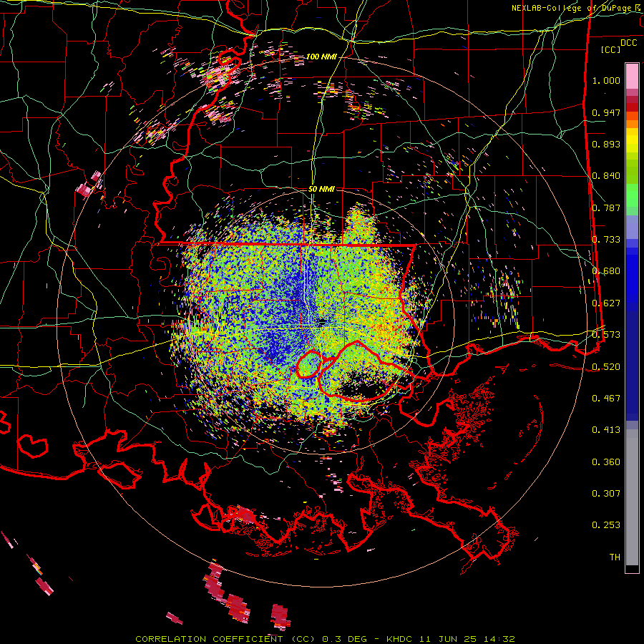Select the 0.893 scale value

[606, 144]
